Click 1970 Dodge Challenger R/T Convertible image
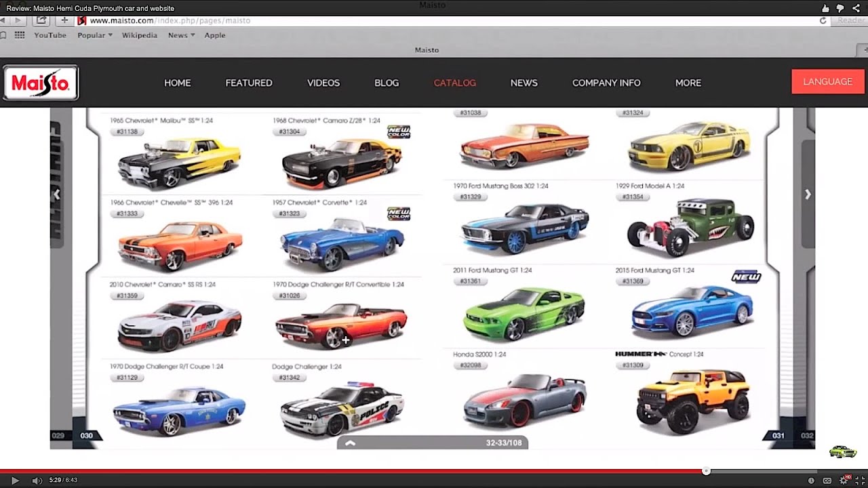The image size is (868, 488). tap(341, 325)
